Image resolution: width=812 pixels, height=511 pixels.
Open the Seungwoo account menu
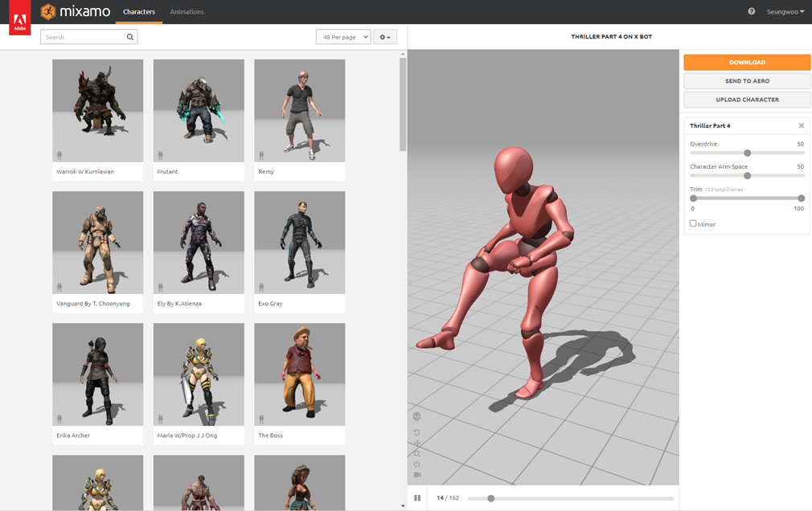(785, 12)
